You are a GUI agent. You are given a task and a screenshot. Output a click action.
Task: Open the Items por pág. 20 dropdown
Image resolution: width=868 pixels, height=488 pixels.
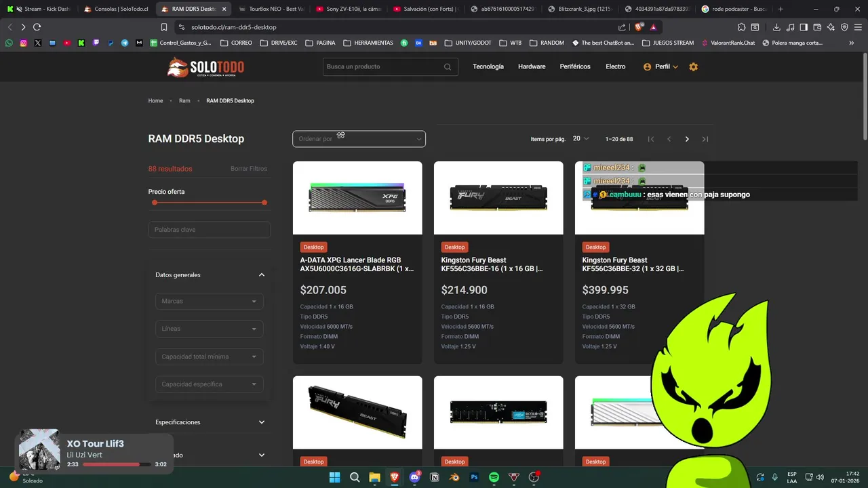pos(581,139)
